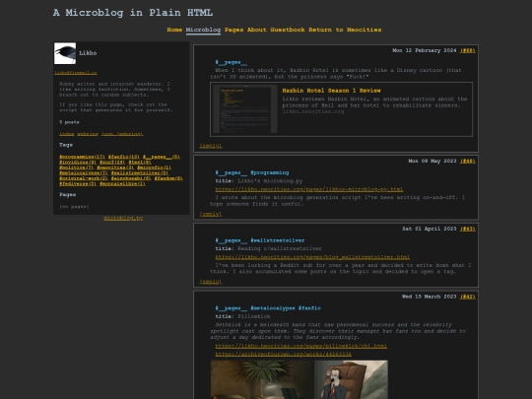
Task: Click #metalocalypse tag in March 2023 post
Action: [273, 308]
